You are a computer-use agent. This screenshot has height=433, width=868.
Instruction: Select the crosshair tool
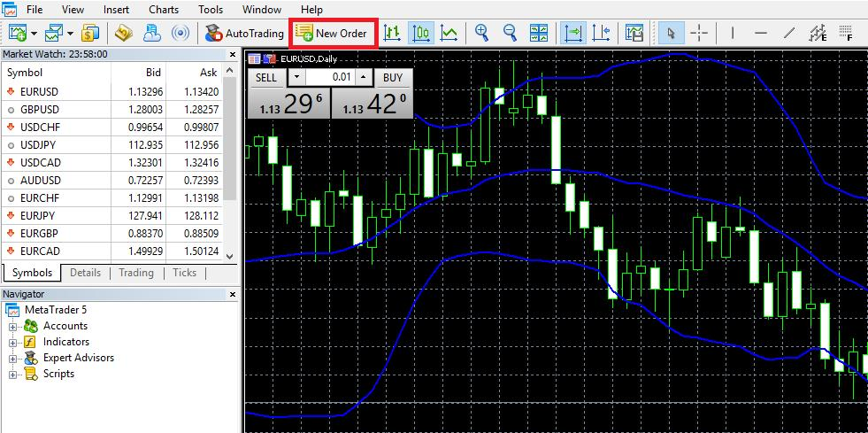699,34
